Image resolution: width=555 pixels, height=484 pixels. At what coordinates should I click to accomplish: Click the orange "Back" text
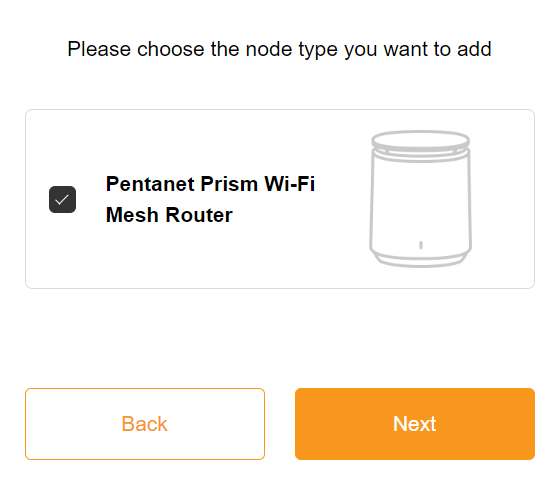click(x=144, y=424)
